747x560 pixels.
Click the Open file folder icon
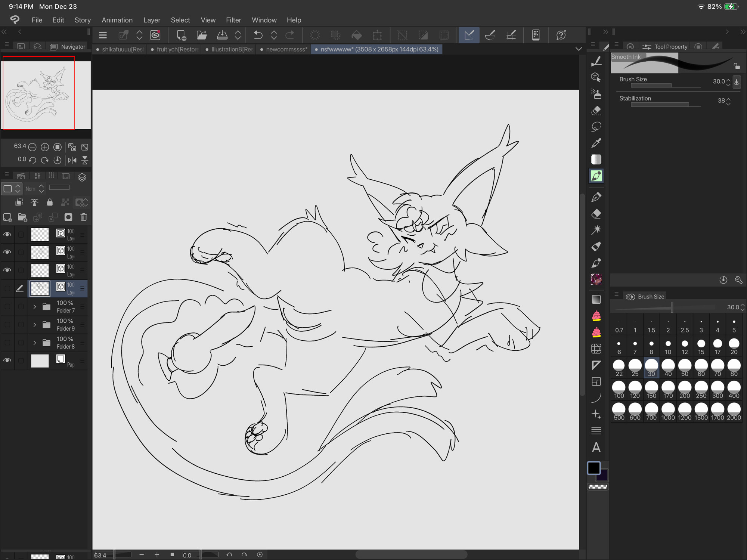(x=202, y=35)
